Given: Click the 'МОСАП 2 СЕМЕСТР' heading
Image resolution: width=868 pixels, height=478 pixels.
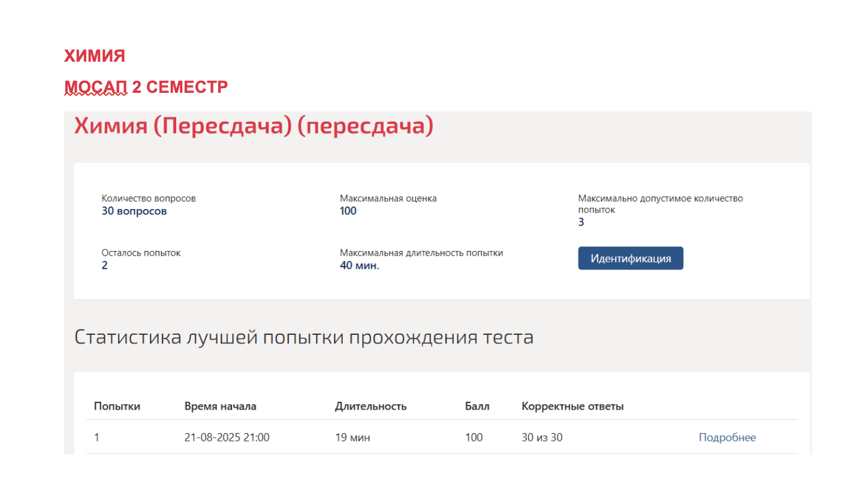Looking at the screenshot, I should pos(146,87).
